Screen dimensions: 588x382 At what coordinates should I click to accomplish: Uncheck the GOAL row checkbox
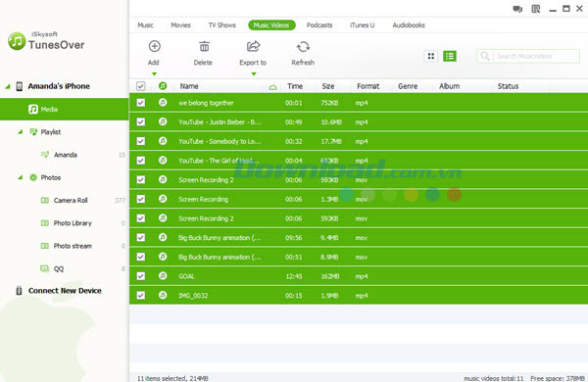[x=140, y=276]
